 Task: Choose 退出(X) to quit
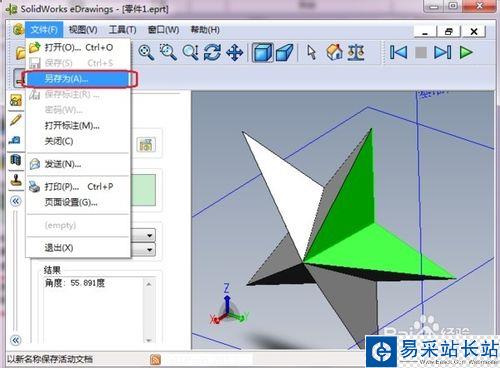78,248
